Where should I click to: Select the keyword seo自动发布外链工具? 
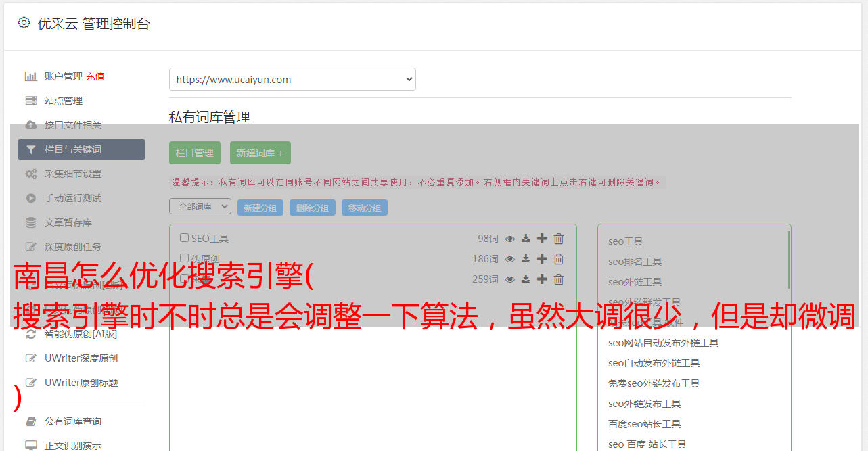(x=654, y=363)
